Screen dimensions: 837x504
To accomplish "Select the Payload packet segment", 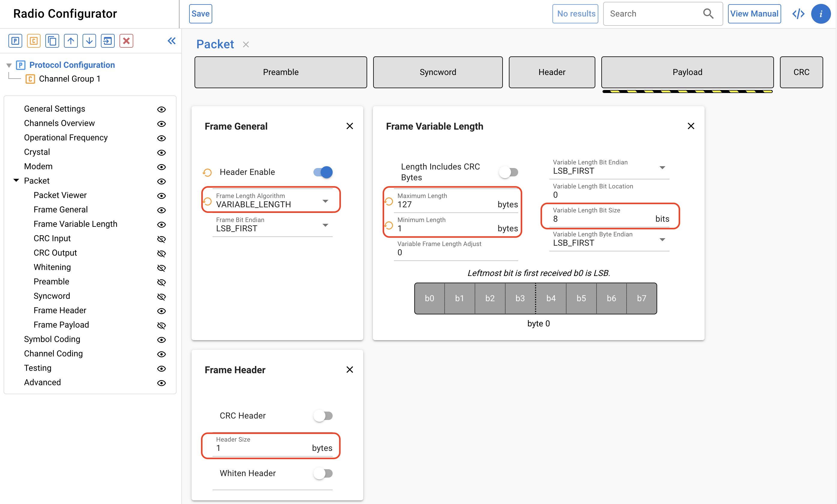I will tap(687, 72).
